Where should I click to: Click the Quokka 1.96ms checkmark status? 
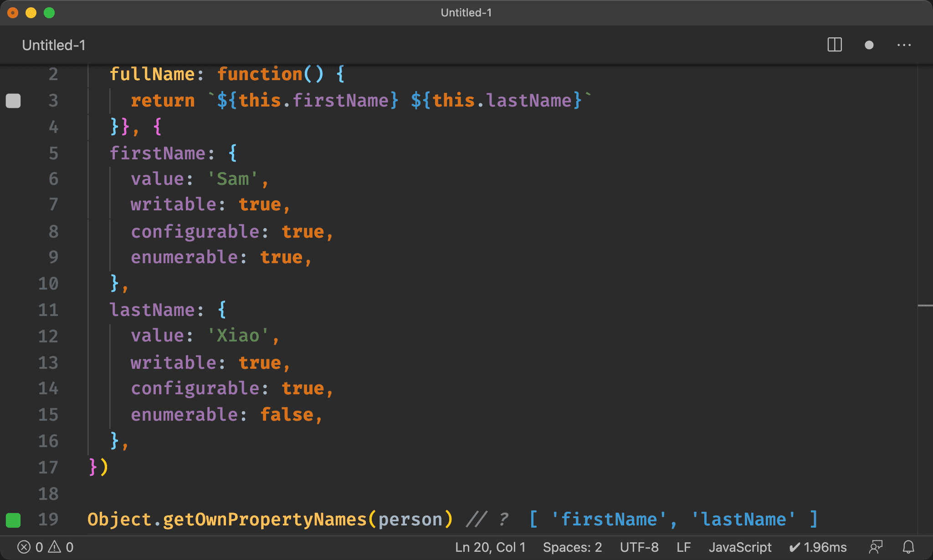818,547
